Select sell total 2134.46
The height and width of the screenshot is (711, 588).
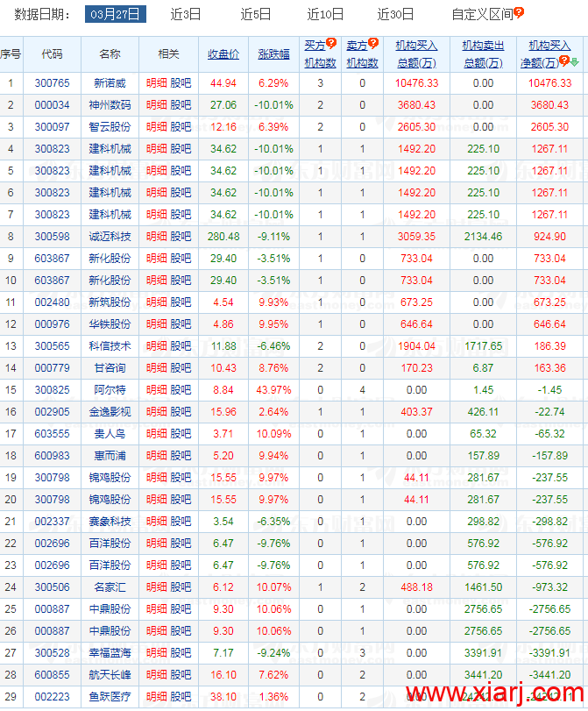pos(483,237)
